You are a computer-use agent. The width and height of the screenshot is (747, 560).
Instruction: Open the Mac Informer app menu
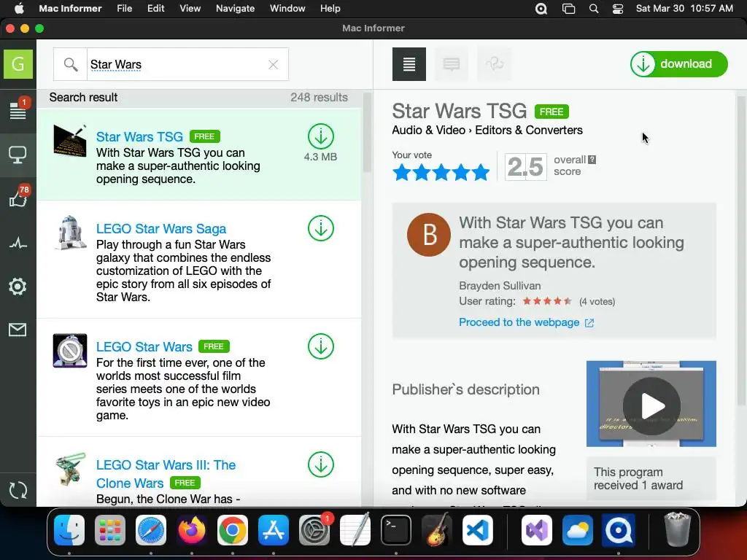click(x=70, y=9)
